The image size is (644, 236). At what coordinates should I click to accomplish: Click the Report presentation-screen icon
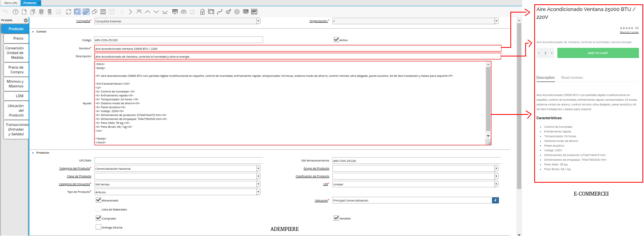pyautogui.click(x=175, y=12)
